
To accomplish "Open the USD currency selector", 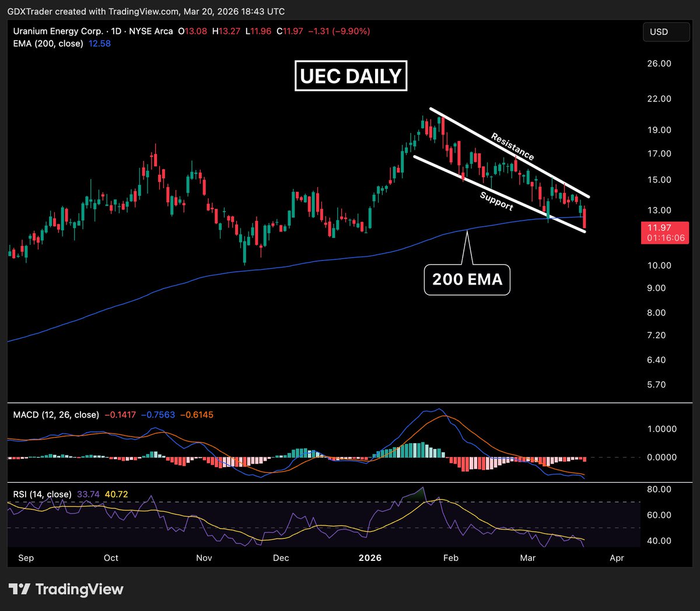I will [x=666, y=31].
